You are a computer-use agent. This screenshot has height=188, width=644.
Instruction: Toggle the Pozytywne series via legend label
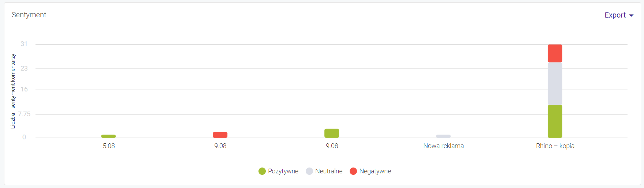pyautogui.click(x=283, y=171)
